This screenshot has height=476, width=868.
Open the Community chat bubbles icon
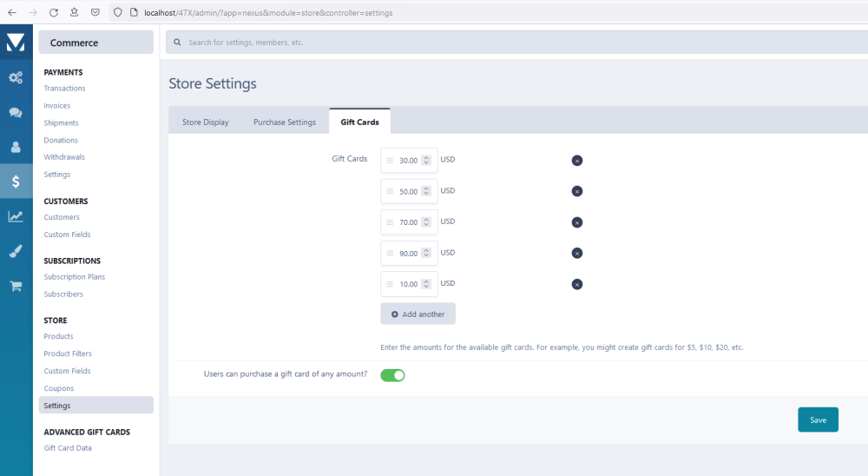(16, 113)
